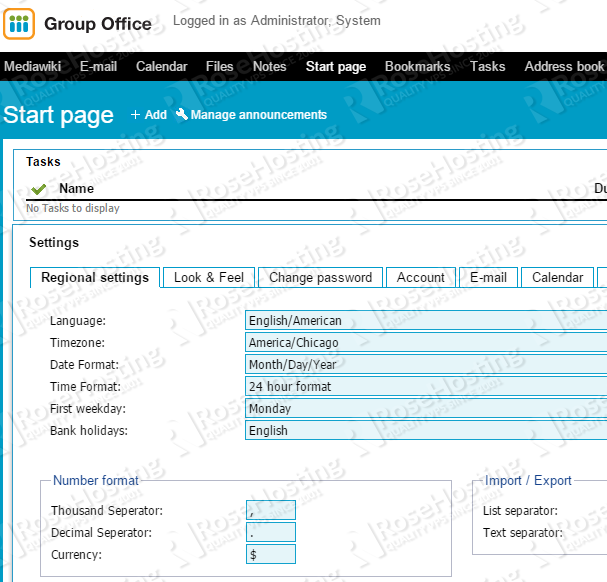
Task: Switch to the E-mail settings tab
Action: (488, 278)
